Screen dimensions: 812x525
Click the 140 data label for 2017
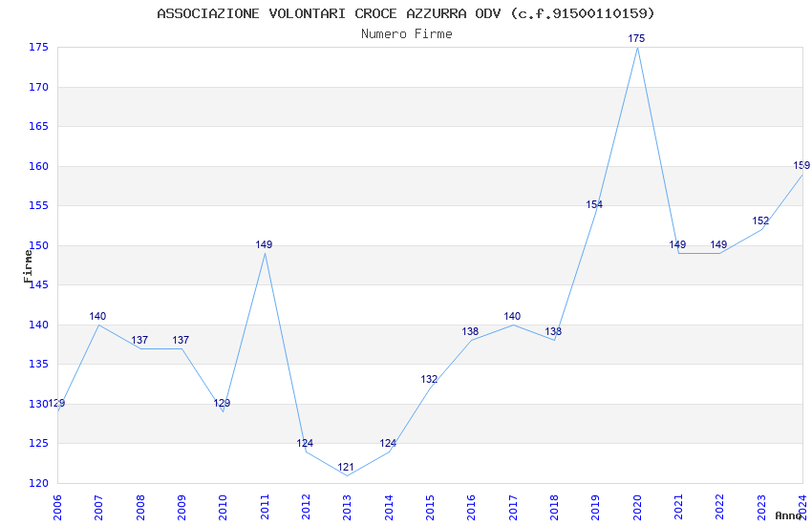pyautogui.click(x=512, y=316)
